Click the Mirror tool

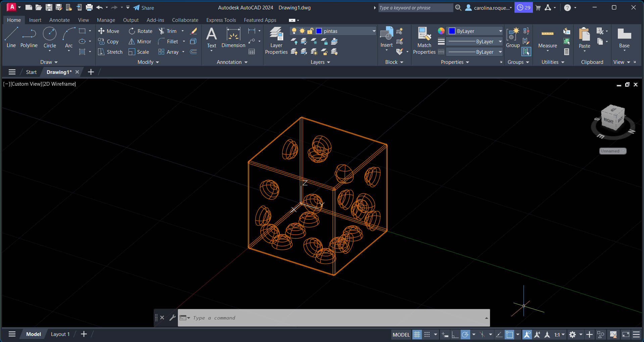tap(140, 42)
